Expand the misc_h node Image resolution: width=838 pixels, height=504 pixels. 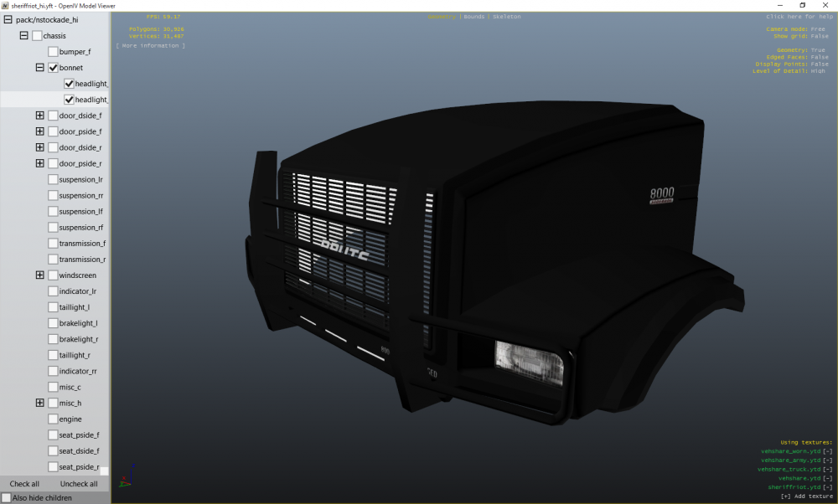[x=40, y=403]
